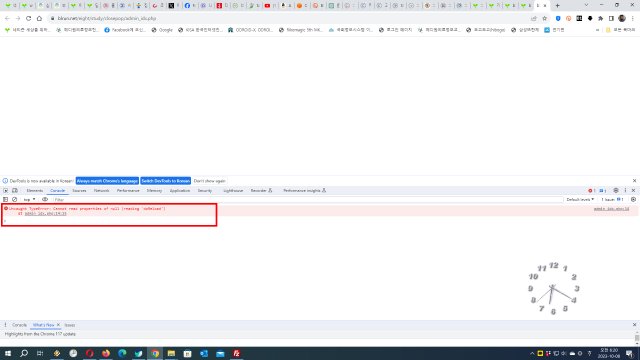
Task: Select the inspect element picker icon
Action: pos(6,191)
